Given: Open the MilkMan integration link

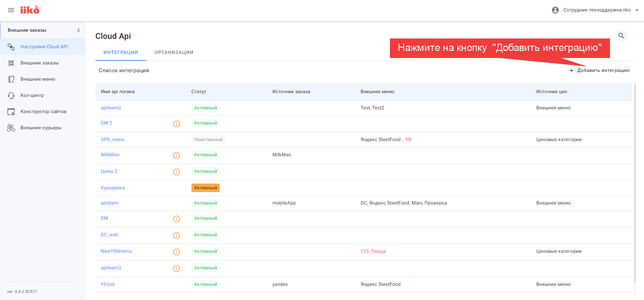Looking at the screenshot, I should tap(110, 155).
